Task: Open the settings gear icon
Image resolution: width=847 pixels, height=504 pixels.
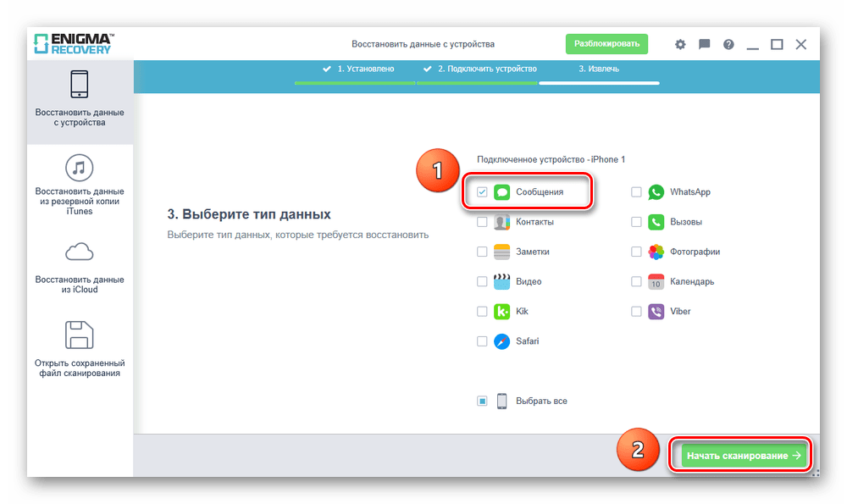Action: point(680,45)
